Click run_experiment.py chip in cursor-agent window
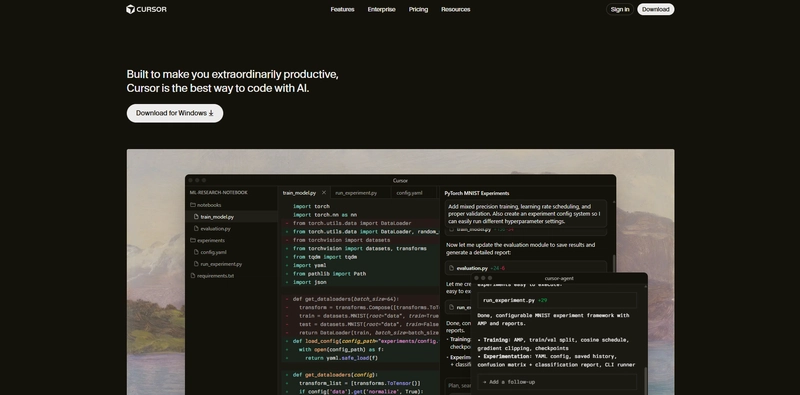 [x=557, y=301]
